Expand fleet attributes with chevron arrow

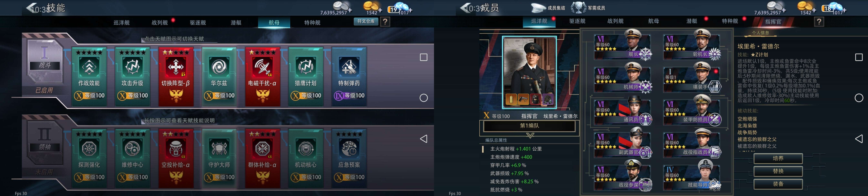tap(530, 136)
